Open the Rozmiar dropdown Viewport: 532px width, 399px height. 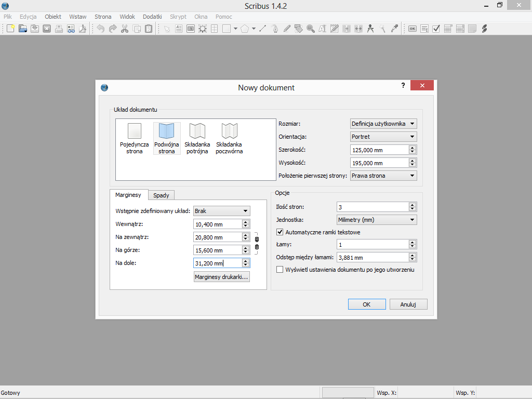383,124
